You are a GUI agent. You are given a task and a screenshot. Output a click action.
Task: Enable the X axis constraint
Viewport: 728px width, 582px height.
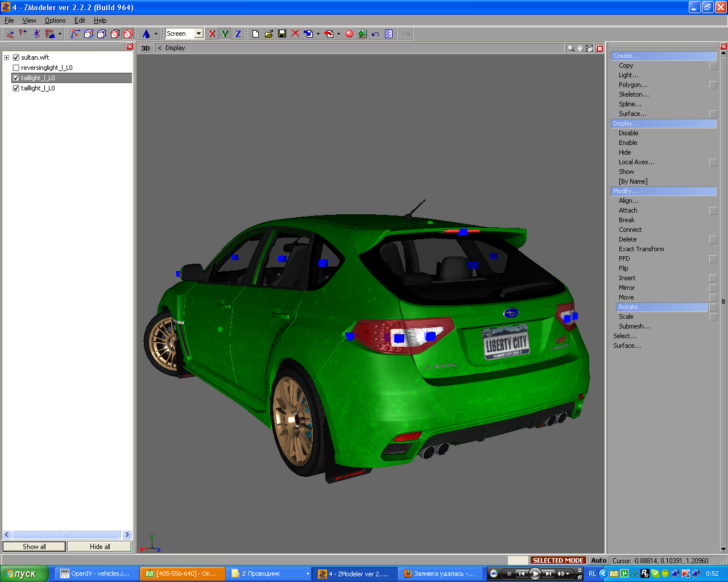[x=212, y=34]
